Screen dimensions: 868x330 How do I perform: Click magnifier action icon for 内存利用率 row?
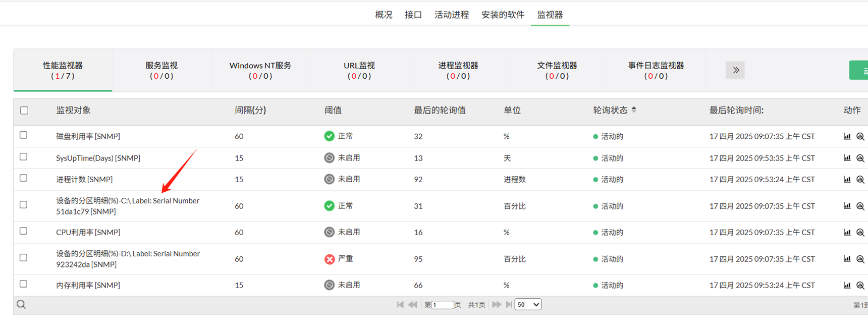860,285
